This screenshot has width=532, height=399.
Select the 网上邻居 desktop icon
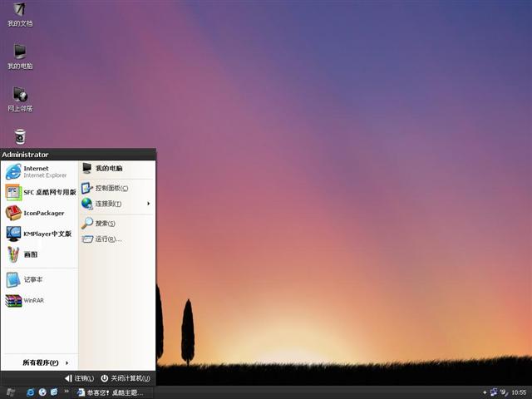20,99
